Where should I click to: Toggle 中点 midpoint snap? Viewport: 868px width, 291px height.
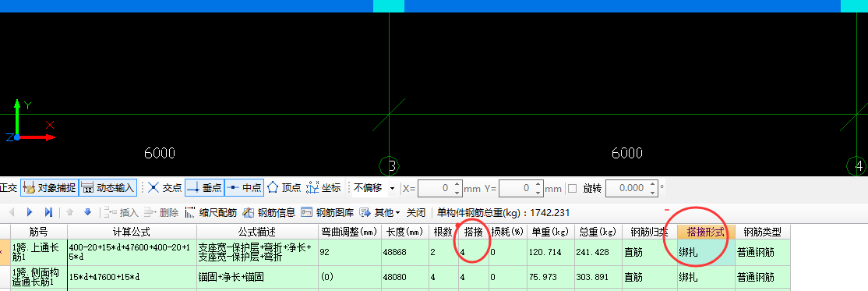pyautogui.click(x=244, y=188)
